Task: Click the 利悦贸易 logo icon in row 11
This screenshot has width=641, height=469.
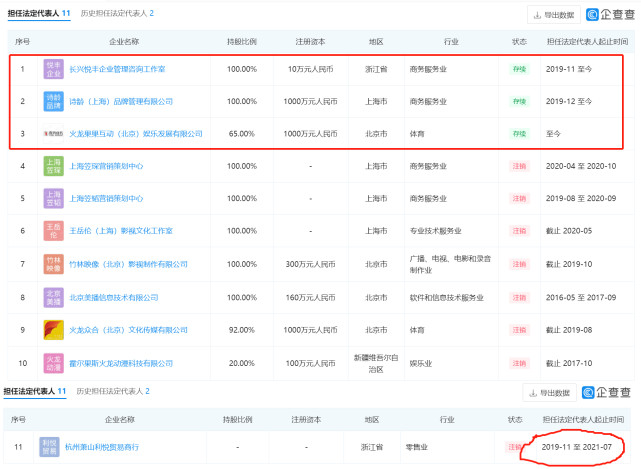Action: pos(49,447)
